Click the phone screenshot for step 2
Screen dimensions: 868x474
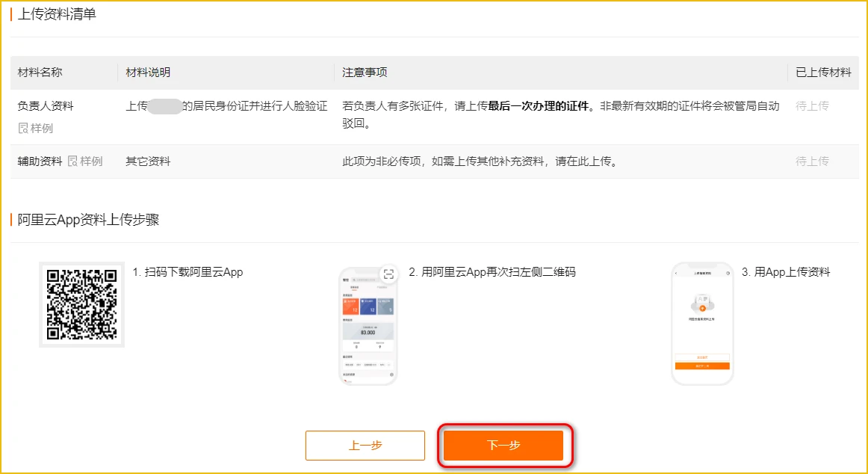click(368, 327)
